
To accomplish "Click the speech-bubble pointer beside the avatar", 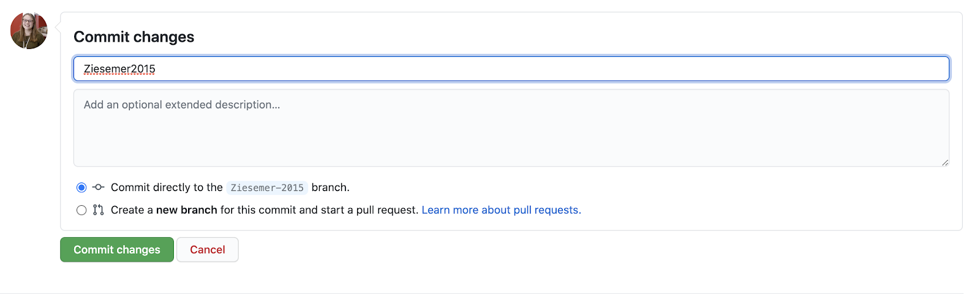I will tap(58, 27).
